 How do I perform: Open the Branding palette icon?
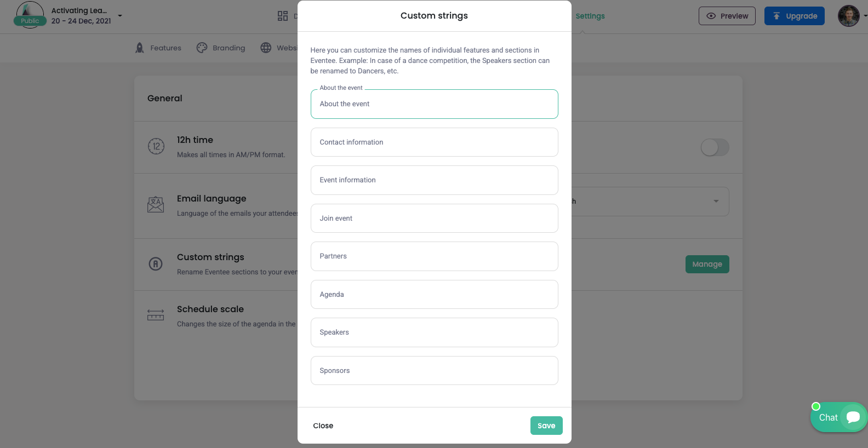pos(202,48)
